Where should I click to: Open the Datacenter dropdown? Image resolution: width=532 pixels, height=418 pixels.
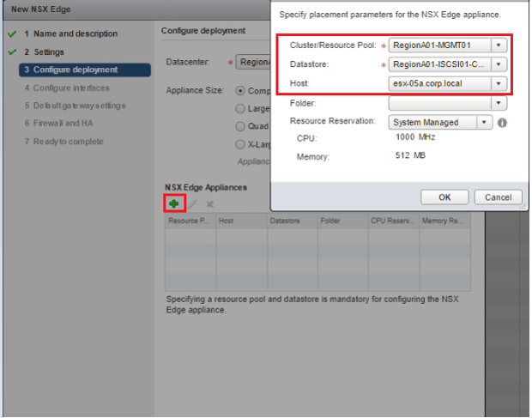253,62
